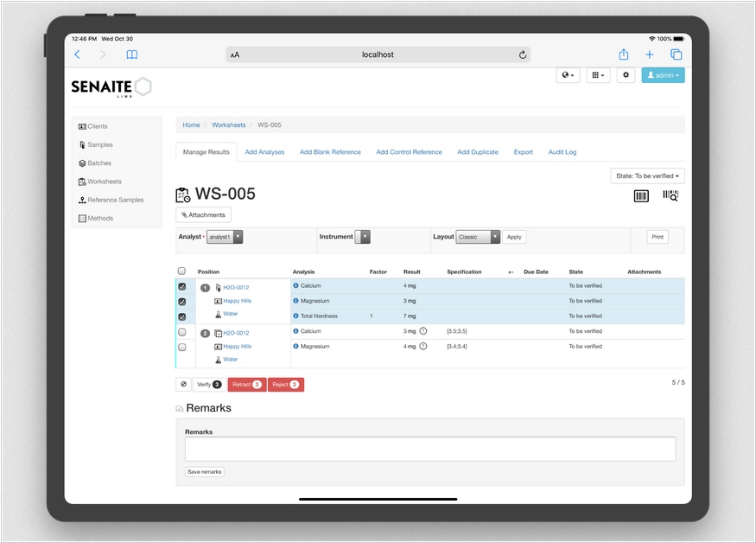756x543 pixels.
Task: Open the State: To be verified dropdown
Action: (647, 176)
